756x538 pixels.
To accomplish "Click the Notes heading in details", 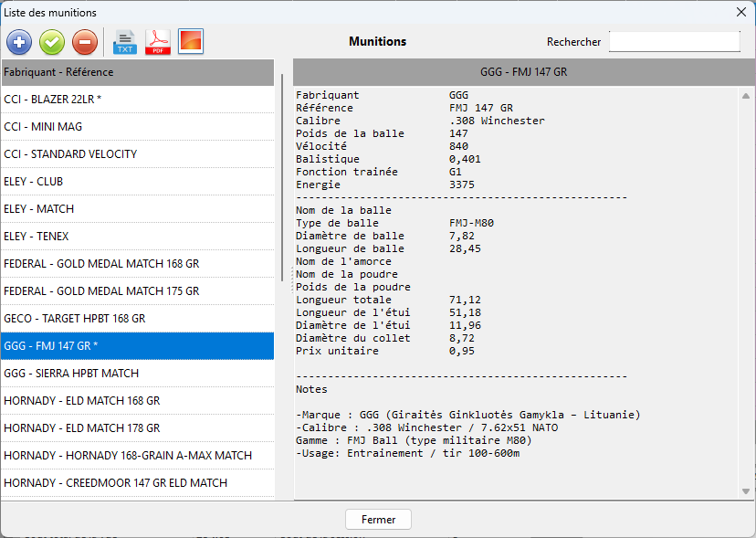I will pos(311,389).
